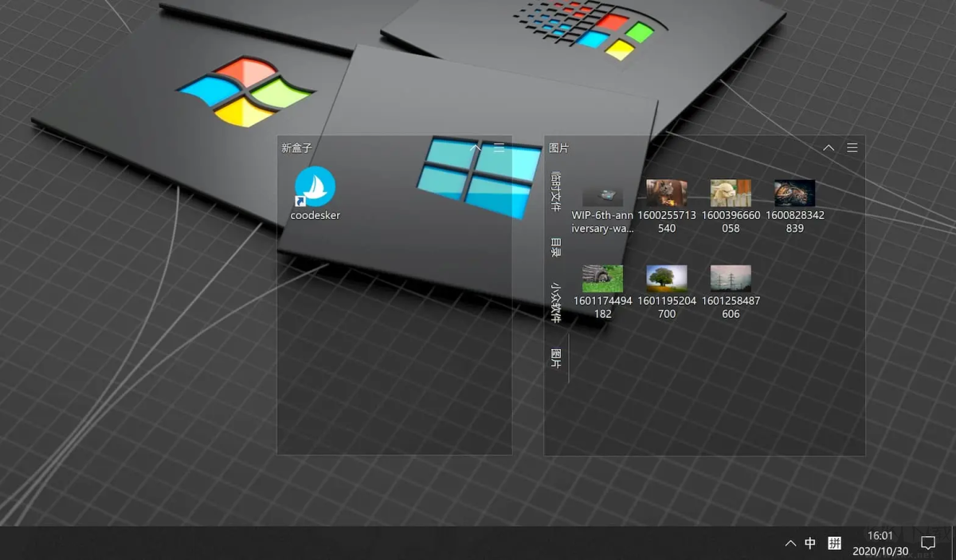Image resolution: width=956 pixels, height=560 pixels.
Task: Switch to the 小众软件 vertical tab
Action: point(556,303)
